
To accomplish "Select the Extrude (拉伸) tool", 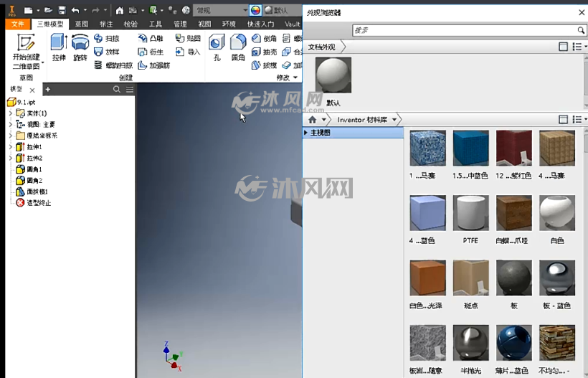I will pos(59,47).
